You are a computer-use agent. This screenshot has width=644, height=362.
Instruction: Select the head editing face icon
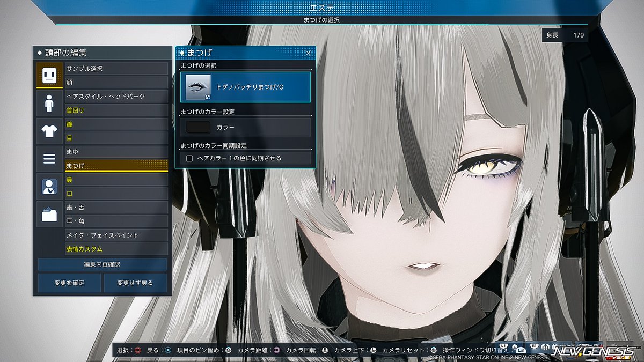coord(49,76)
